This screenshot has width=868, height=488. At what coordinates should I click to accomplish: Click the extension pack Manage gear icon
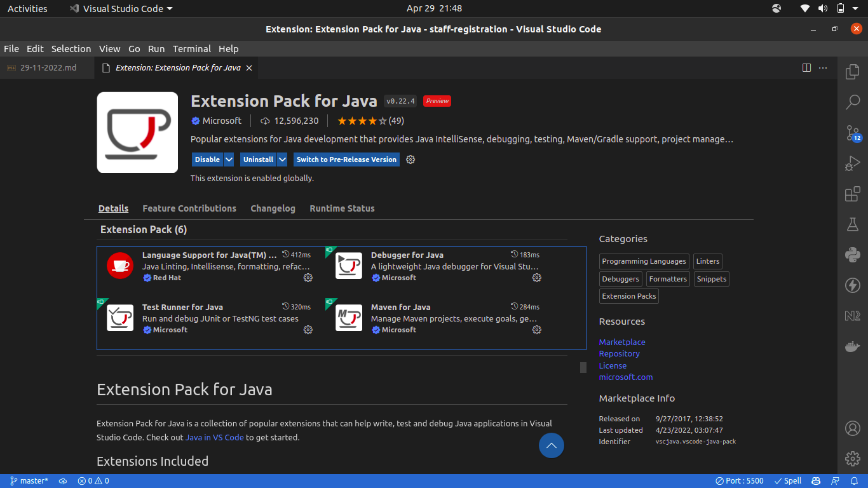[410, 159]
